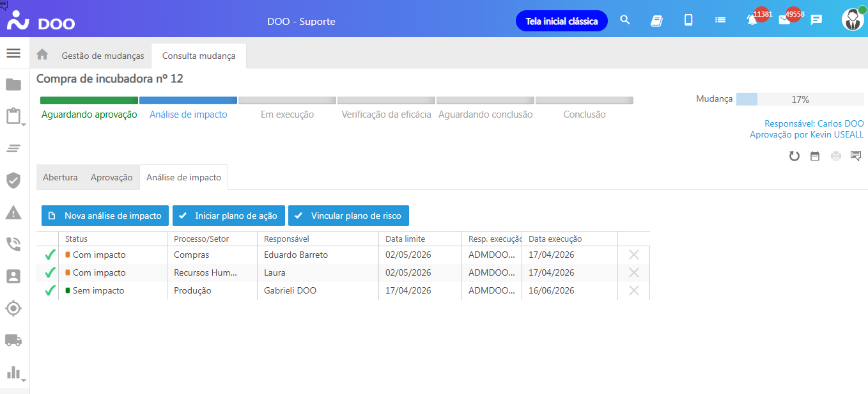Open the phone call sidebar module
The height and width of the screenshot is (394, 868).
tap(13, 244)
